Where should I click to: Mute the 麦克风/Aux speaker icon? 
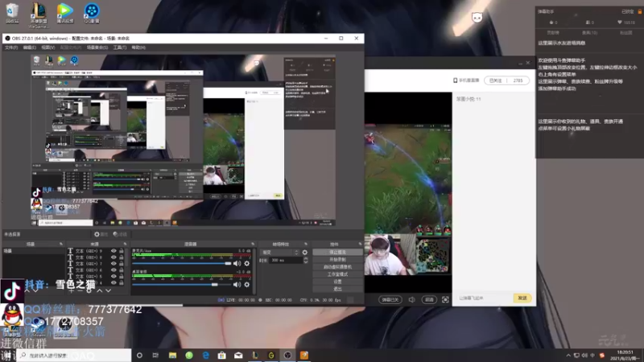click(x=237, y=264)
